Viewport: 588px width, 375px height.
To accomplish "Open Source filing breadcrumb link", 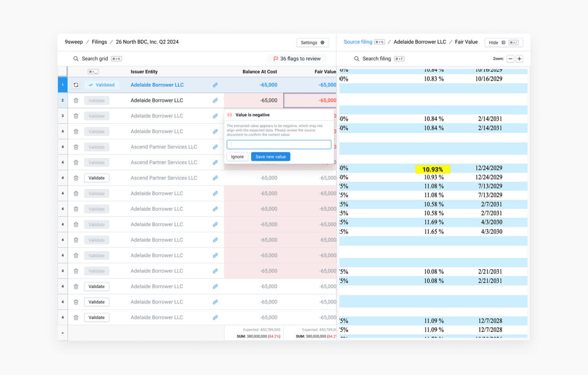I will [358, 42].
